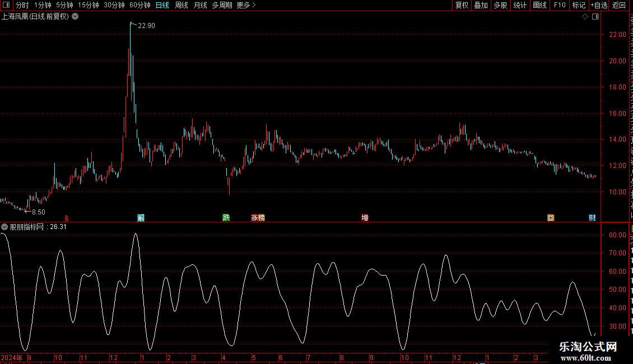633x364 pixels.
Task: Open dropdown beside 上海凤凰(日线.前复权) title
Action: (75, 17)
